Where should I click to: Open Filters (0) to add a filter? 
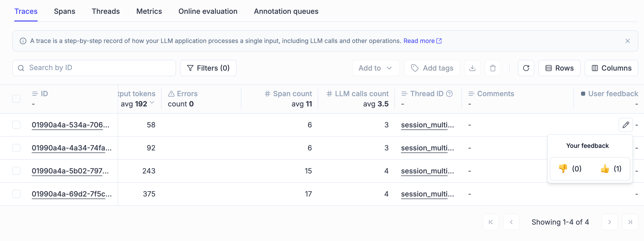[208, 68]
